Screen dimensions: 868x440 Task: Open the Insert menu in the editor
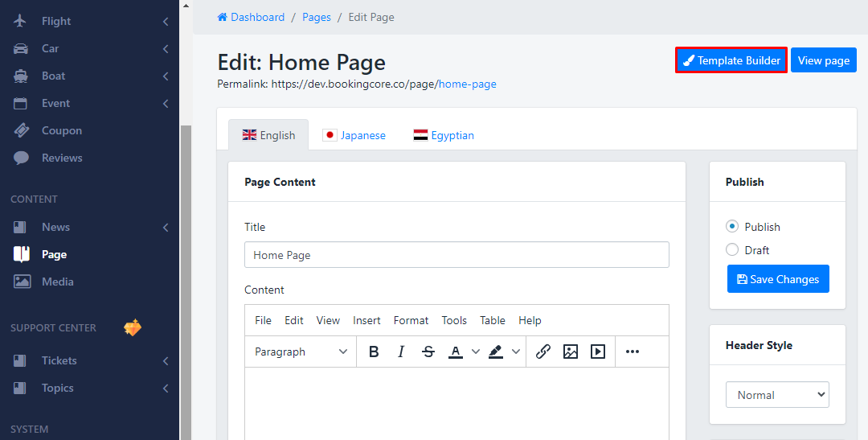[x=366, y=320]
